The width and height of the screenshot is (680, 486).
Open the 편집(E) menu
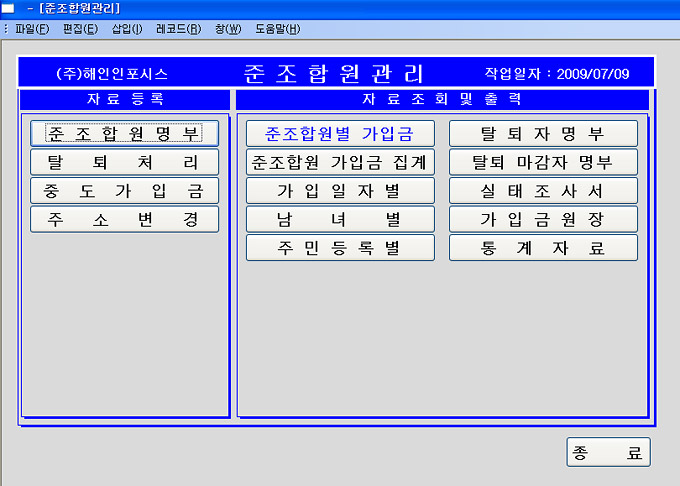80,29
